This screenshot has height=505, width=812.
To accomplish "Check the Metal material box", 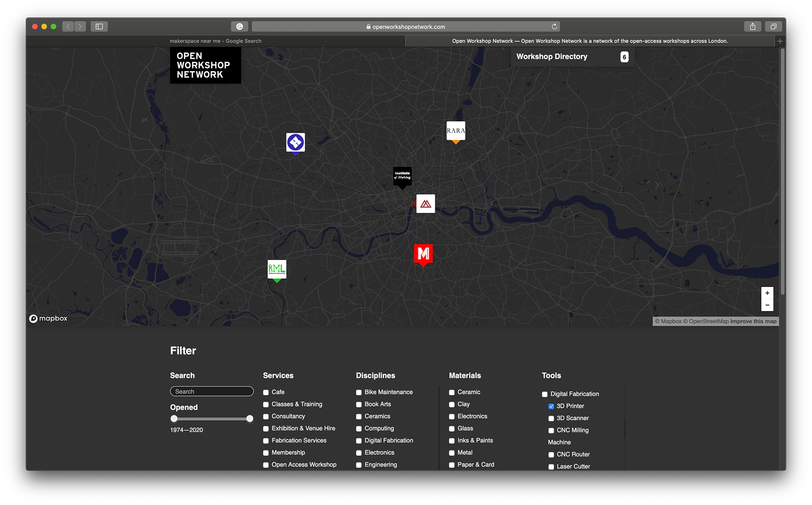I will coord(452,453).
